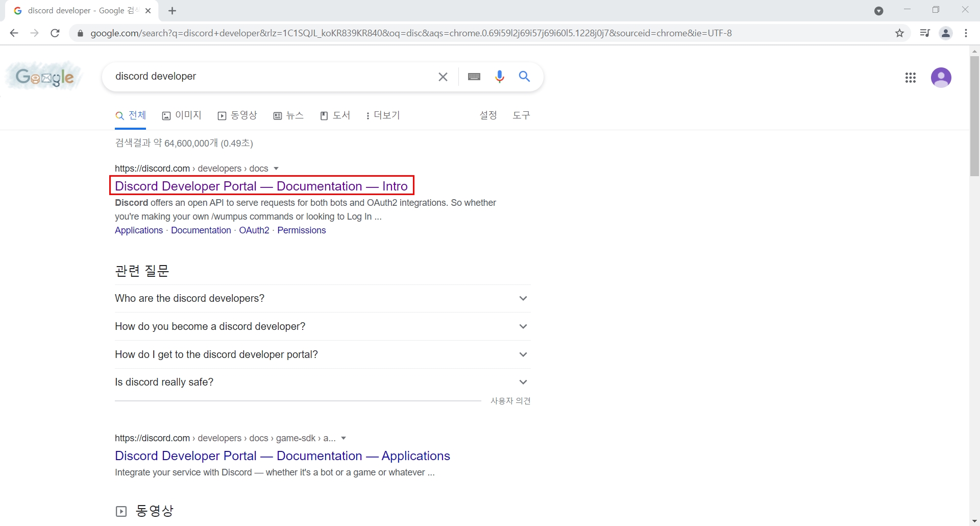
Task: Switch to the 뉴스 tab
Action: pyautogui.click(x=288, y=115)
